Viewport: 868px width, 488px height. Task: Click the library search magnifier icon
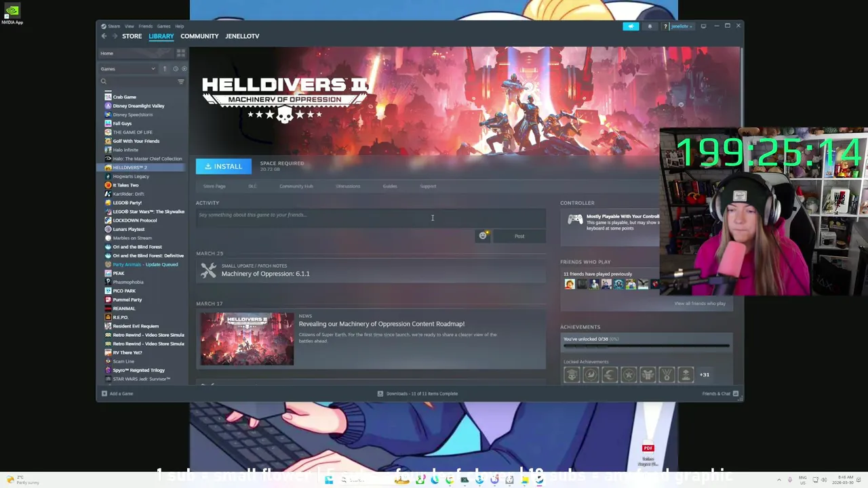104,81
